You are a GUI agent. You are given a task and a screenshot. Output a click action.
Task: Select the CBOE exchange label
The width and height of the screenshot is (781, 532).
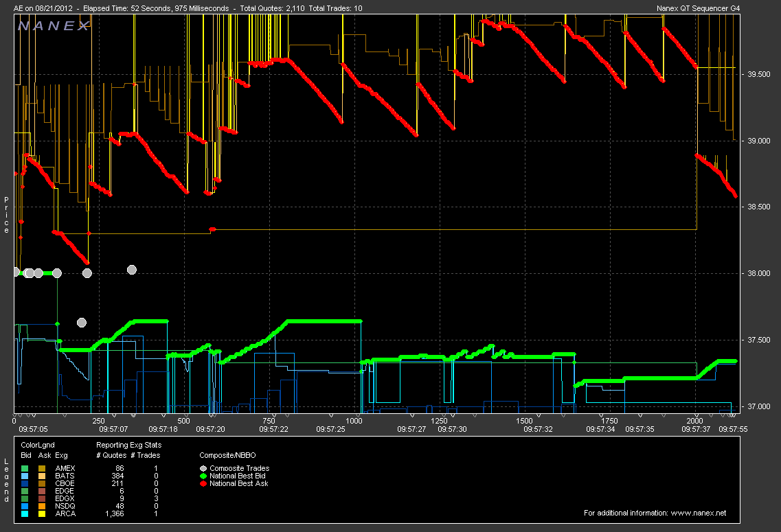[65, 483]
